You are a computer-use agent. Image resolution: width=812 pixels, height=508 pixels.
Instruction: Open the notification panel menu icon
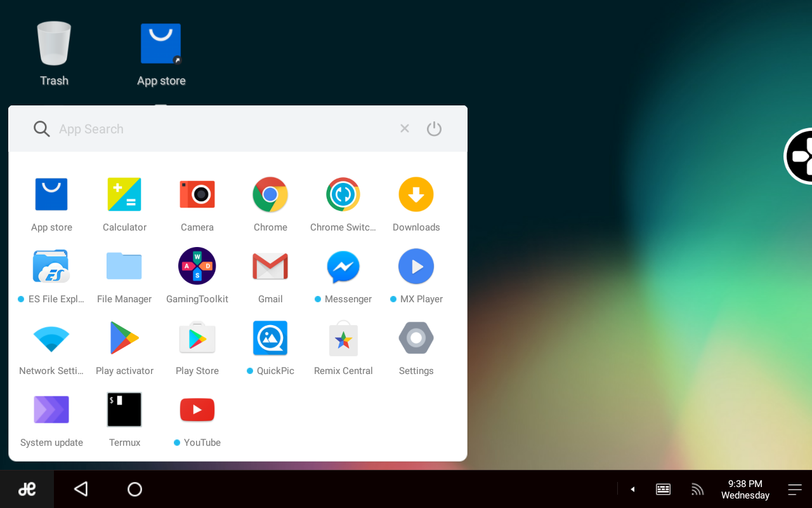(x=795, y=489)
